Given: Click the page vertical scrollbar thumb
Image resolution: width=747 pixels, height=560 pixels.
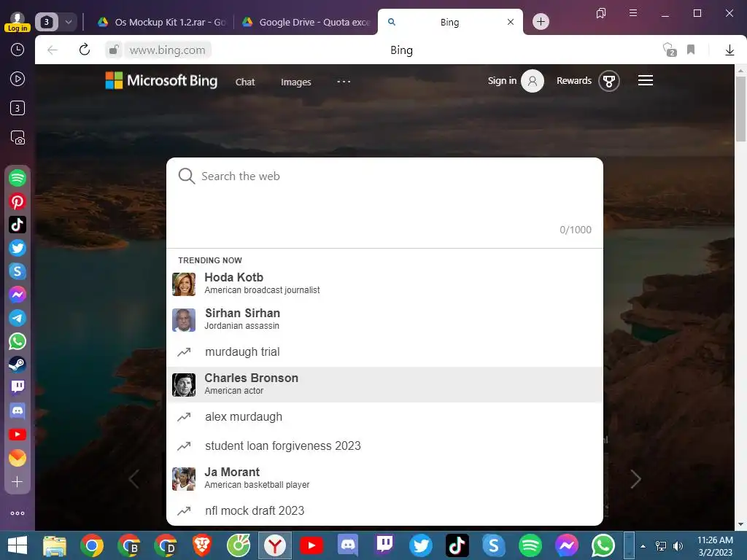Looking at the screenshot, I should pyautogui.click(x=740, y=109).
